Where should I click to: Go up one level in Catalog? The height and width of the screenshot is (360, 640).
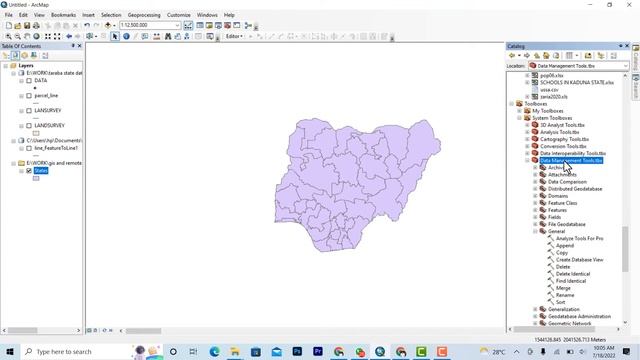point(537,56)
